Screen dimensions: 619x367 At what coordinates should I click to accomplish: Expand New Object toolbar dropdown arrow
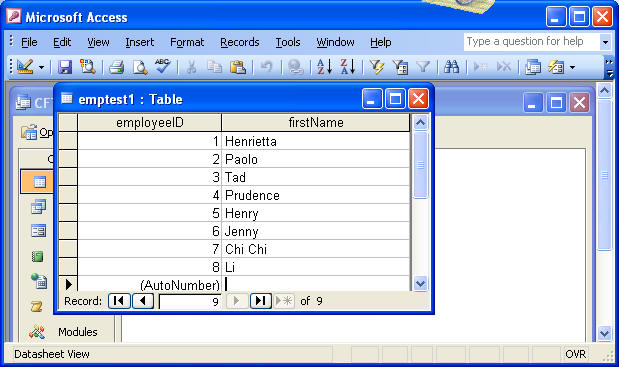tap(572, 67)
